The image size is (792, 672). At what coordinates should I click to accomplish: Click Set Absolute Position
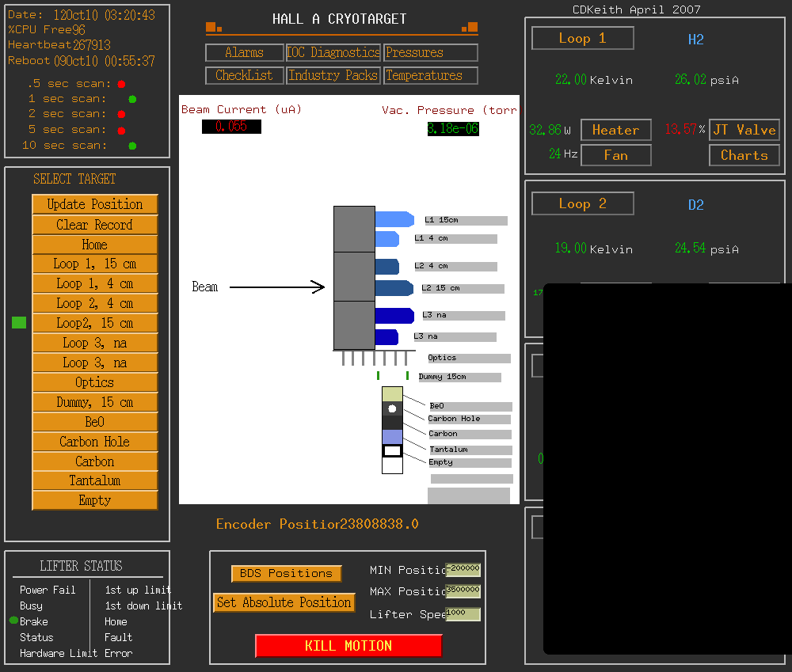(x=284, y=603)
